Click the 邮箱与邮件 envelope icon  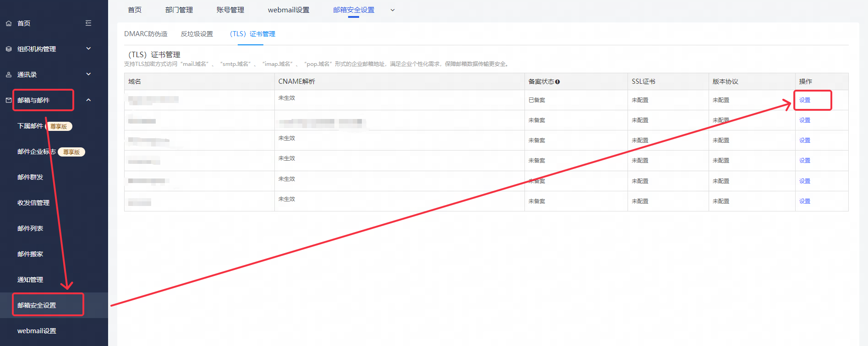pos(9,100)
